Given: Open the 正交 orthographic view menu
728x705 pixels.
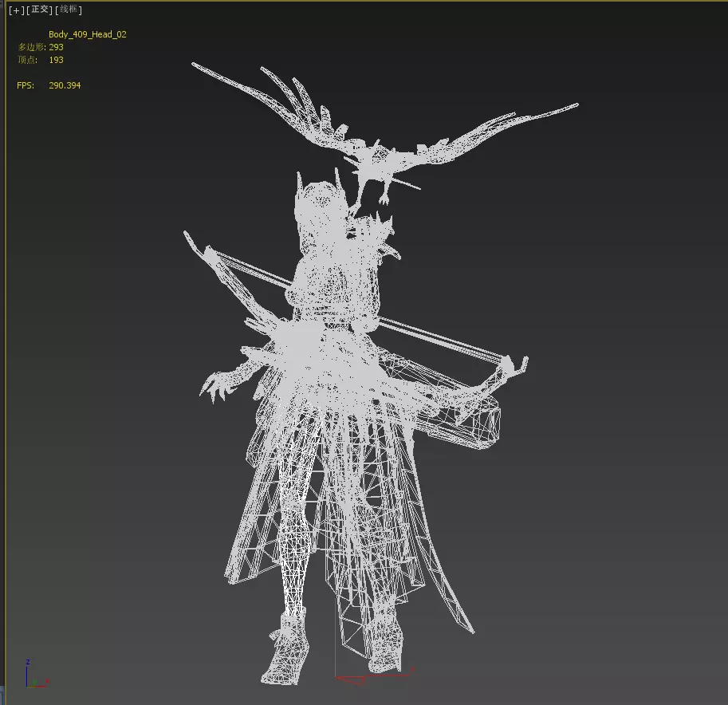Looking at the screenshot, I should click(x=40, y=10).
